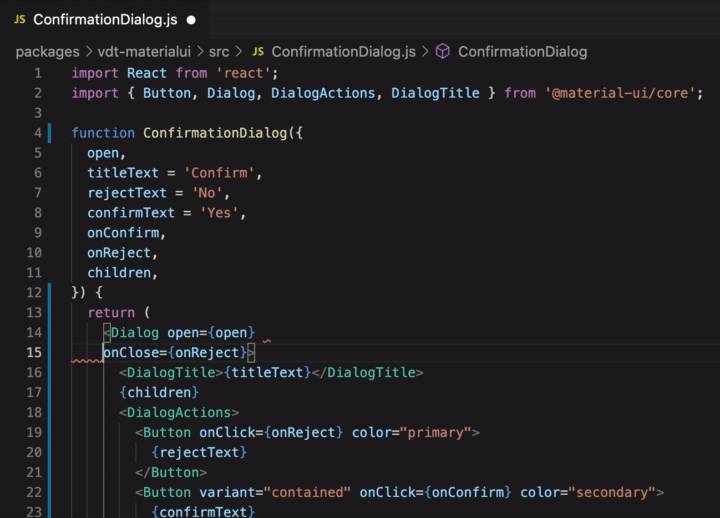Select the ConfirmationDialog.js editor tab
The width and height of the screenshot is (720, 518).
coord(105,19)
